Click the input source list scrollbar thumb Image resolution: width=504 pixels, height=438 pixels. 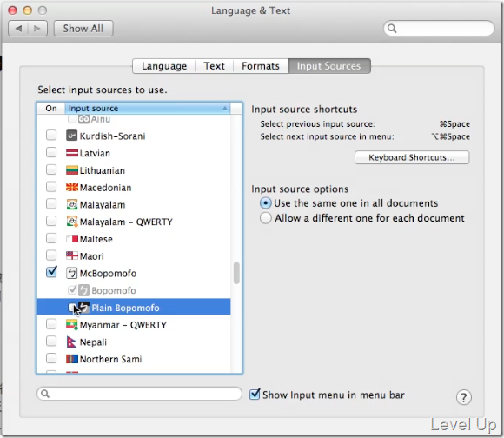(236, 273)
